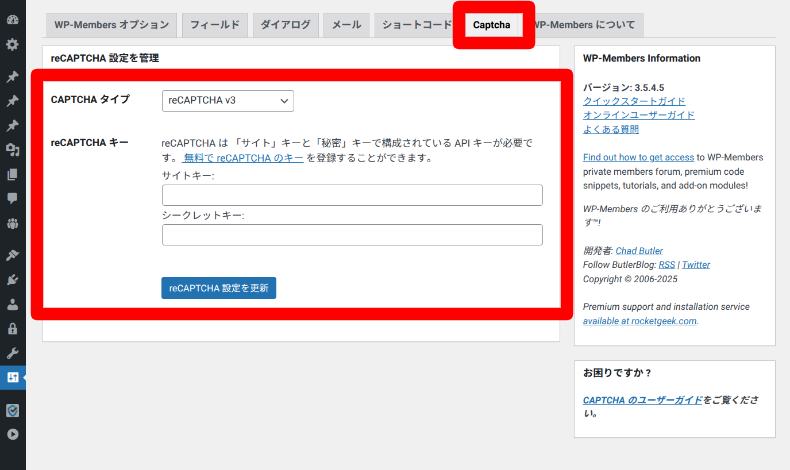Focus the シークレットキー input field

click(352, 235)
